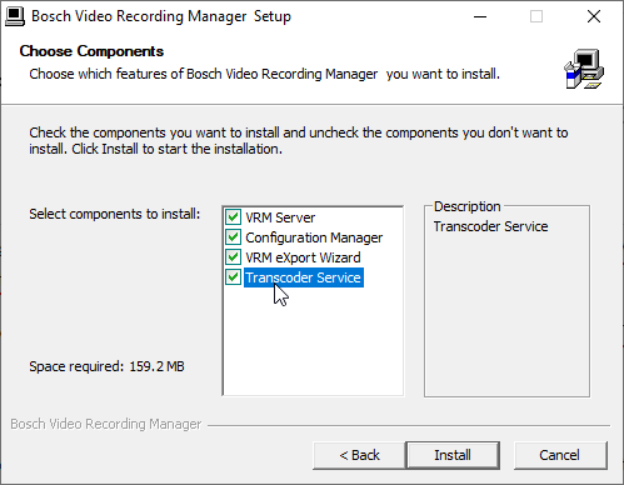This screenshot has width=624, height=485.
Task: Start installation with the Install button
Action: [452, 455]
